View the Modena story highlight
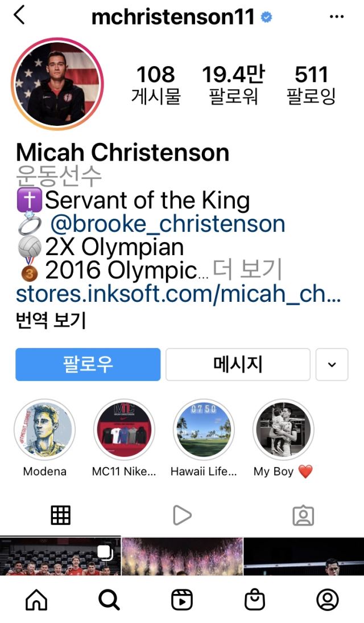 tap(45, 429)
